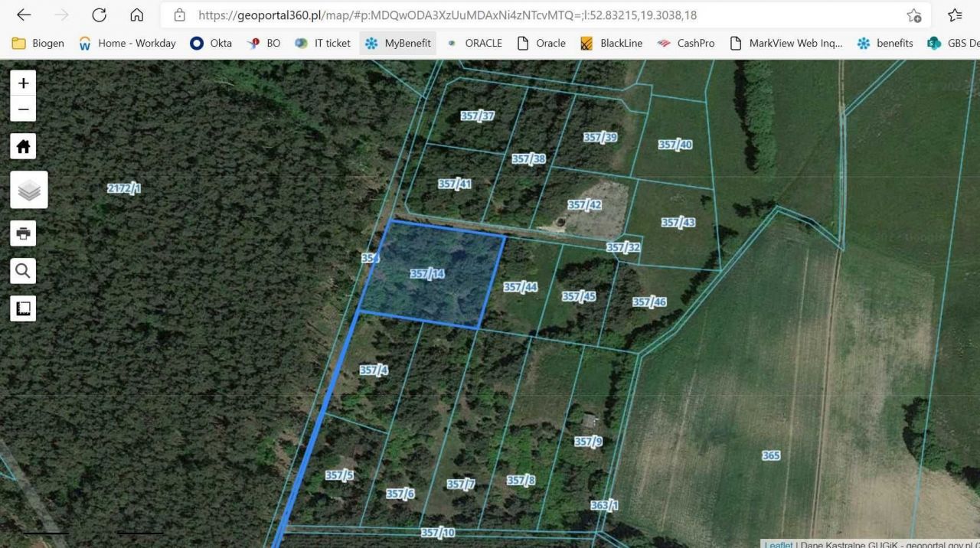Open the BO bookmark
Image resolution: width=980 pixels, height=548 pixels.
point(263,43)
